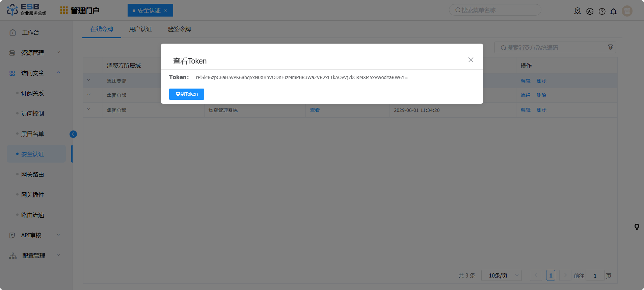Viewport: 644px width, 290px height.
Task: Expand the 配置管理 menu arrow
Action: [58, 255]
